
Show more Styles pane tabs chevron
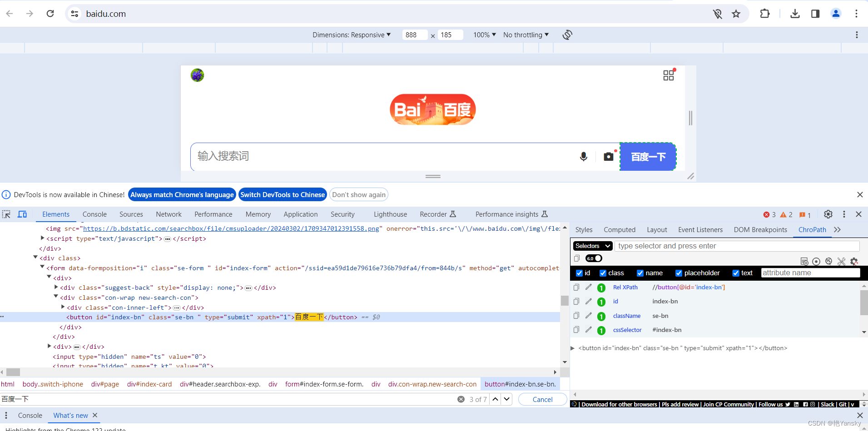tap(838, 230)
